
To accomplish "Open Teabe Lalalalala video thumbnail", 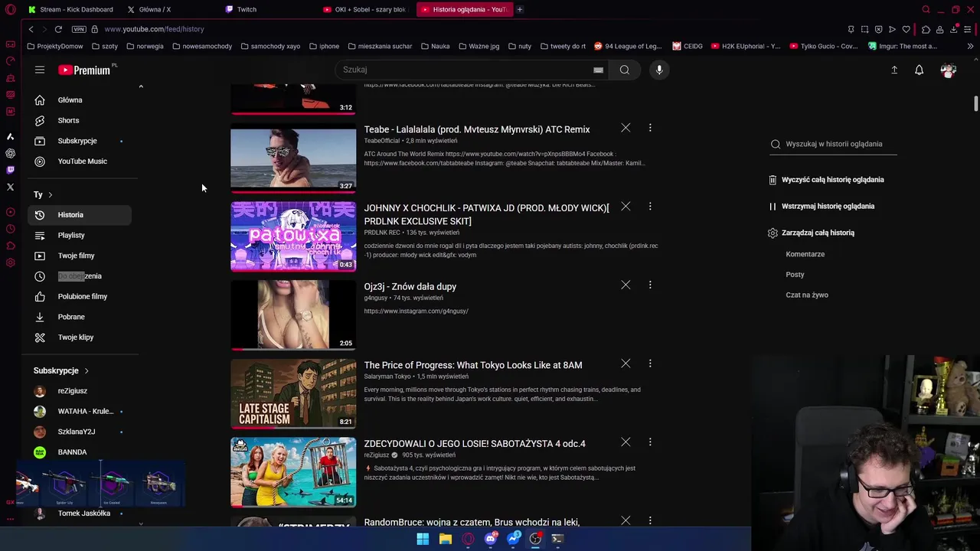I will coord(293,159).
